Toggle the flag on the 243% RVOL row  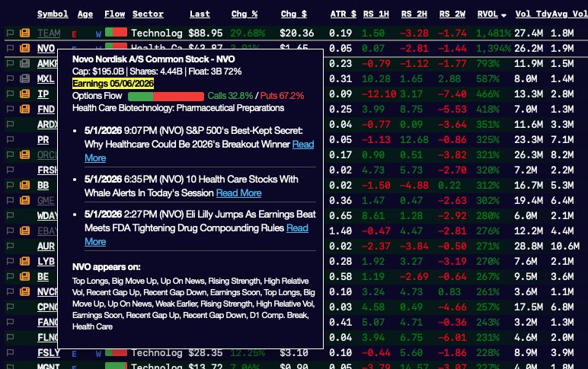point(10,322)
